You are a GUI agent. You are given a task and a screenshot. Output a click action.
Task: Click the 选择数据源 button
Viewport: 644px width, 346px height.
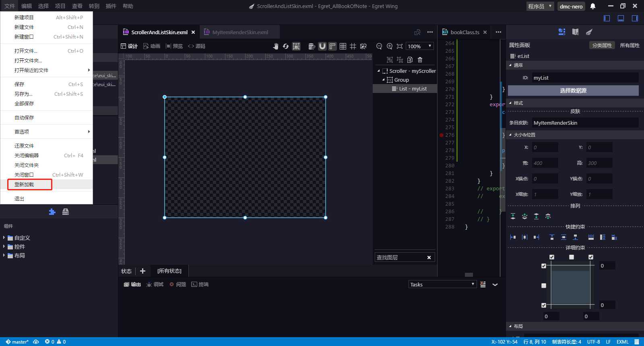click(573, 91)
